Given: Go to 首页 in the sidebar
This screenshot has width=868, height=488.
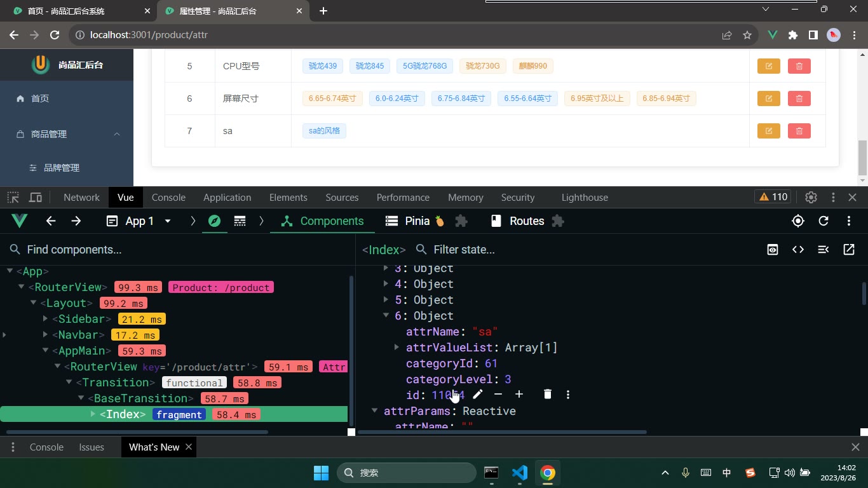Looking at the screenshot, I should [x=67, y=98].
